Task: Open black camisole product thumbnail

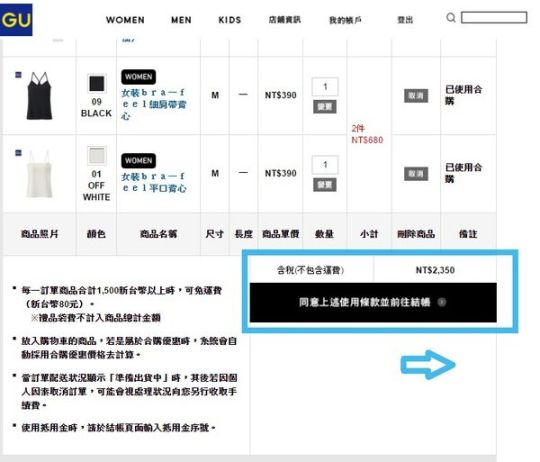Action: click(40, 95)
